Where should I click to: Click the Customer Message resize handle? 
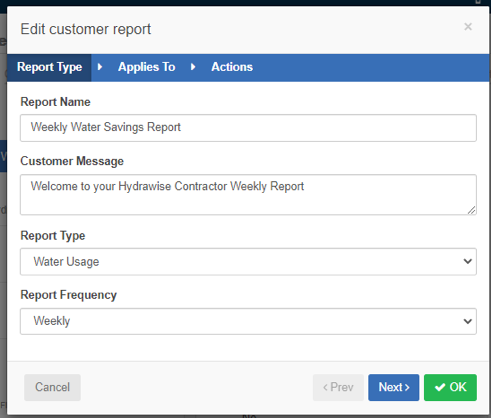tap(471, 210)
